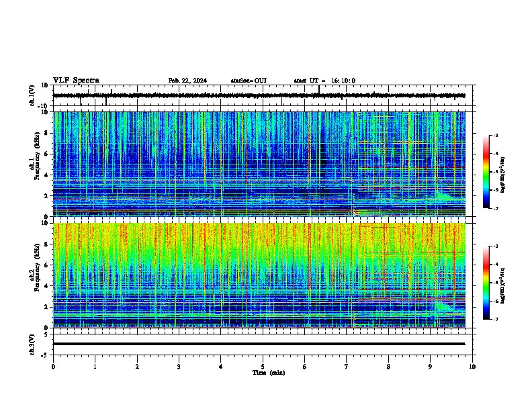The height and width of the screenshot is (411, 532).
Task: Click the '-3' label on ch.2 color bar
Action: (x=495, y=246)
